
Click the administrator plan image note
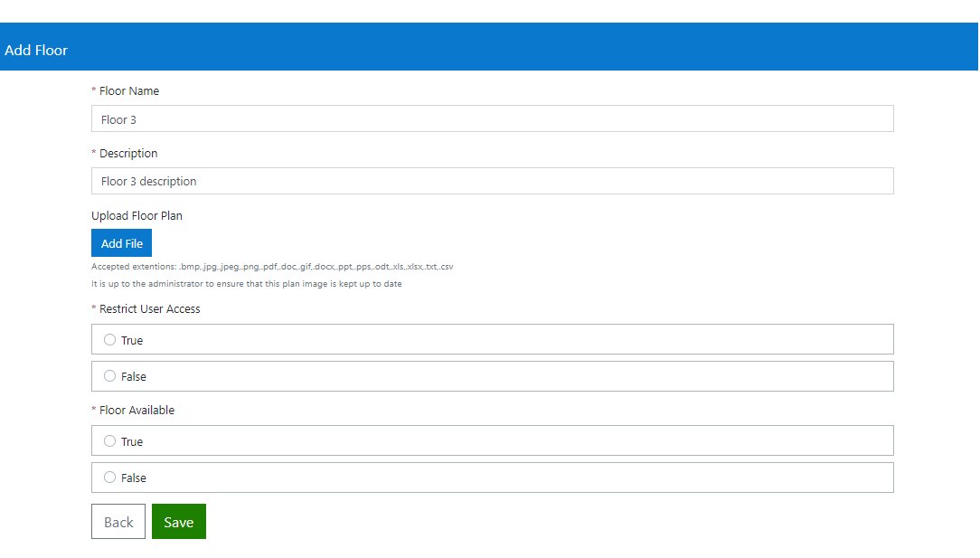[x=247, y=284]
